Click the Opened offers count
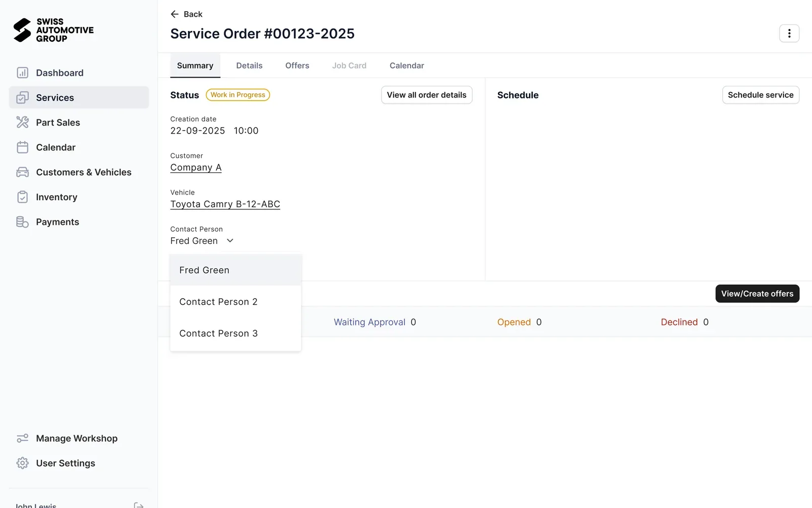 pyautogui.click(x=519, y=322)
